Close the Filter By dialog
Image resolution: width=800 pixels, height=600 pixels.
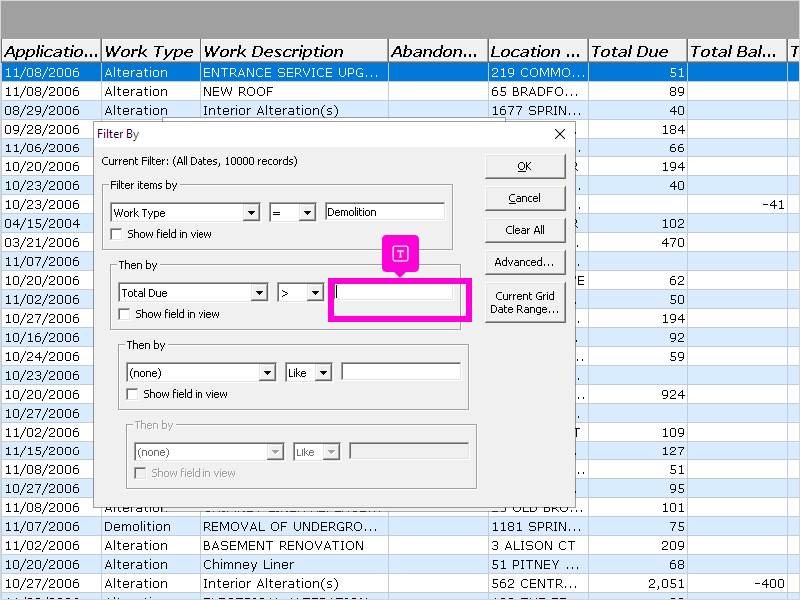[x=560, y=134]
